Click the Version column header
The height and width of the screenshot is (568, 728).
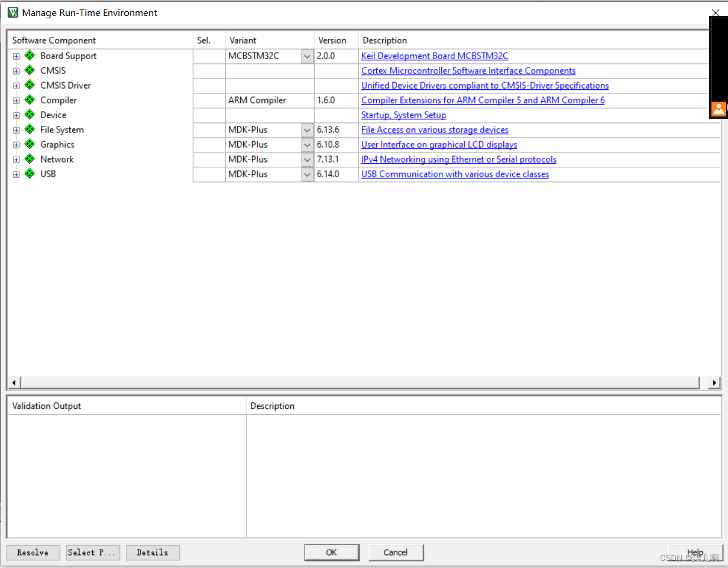click(337, 40)
